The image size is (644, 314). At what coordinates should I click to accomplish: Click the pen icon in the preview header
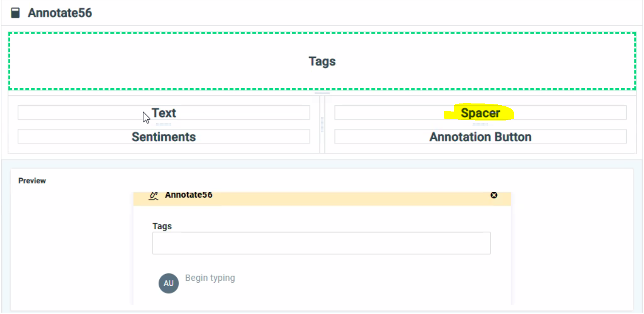point(154,195)
